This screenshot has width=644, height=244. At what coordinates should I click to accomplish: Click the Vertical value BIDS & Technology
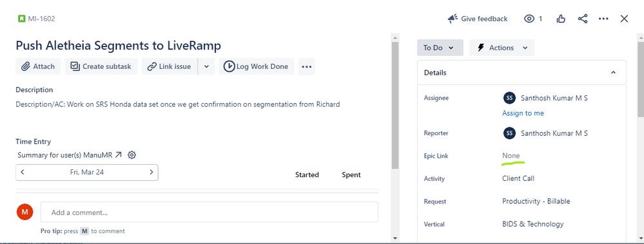(x=532, y=224)
